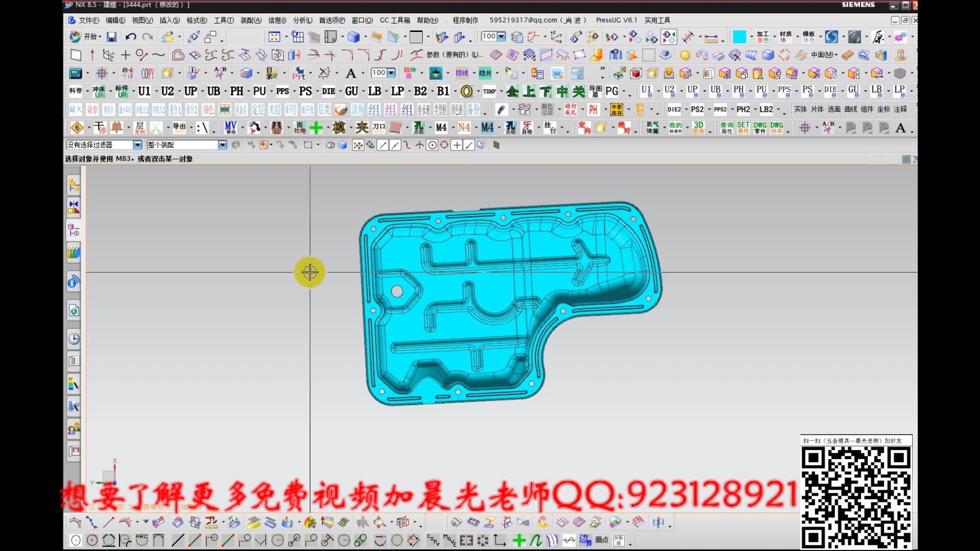Click the 程序制作 menu button
This screenshot has height=551, width=980.
coord(465,20)
